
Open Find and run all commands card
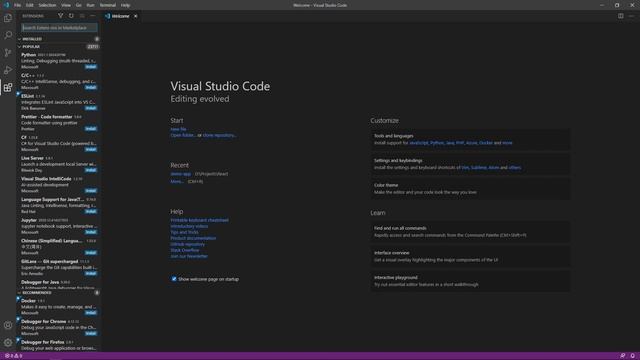click(470, 232)
